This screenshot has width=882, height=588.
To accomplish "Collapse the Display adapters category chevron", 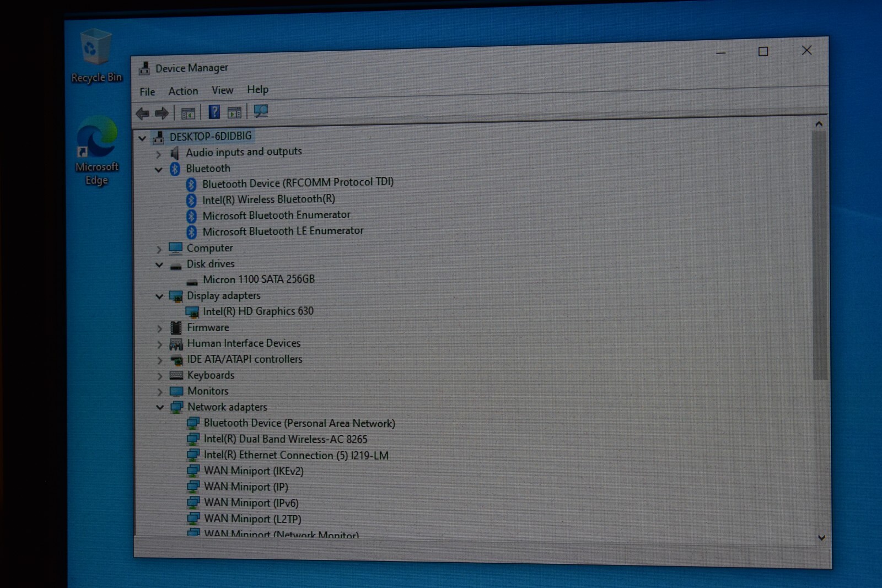I will click(159, 297).
